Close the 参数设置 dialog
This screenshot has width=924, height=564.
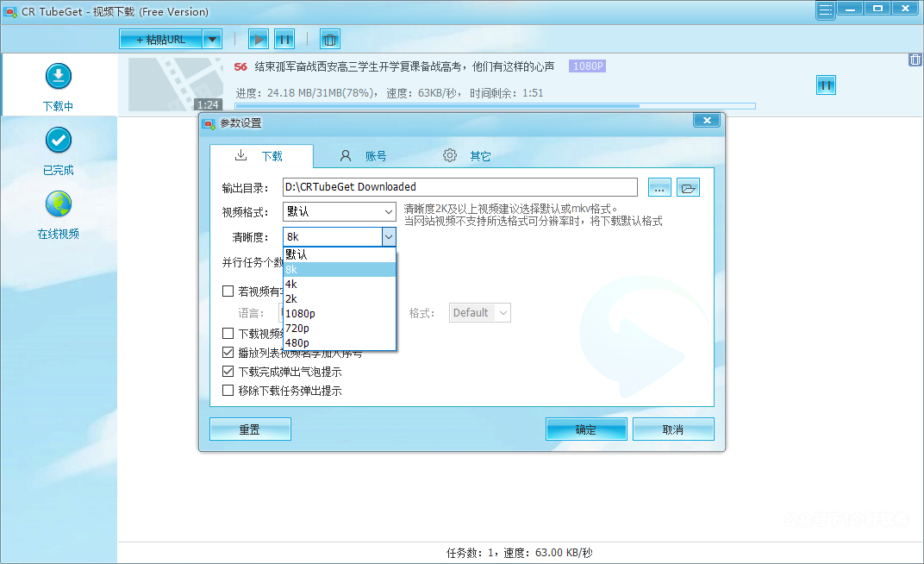click(707, 120)
